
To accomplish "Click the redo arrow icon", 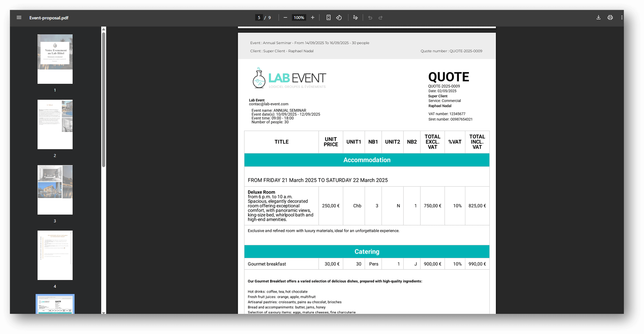I will coord(381,18).
